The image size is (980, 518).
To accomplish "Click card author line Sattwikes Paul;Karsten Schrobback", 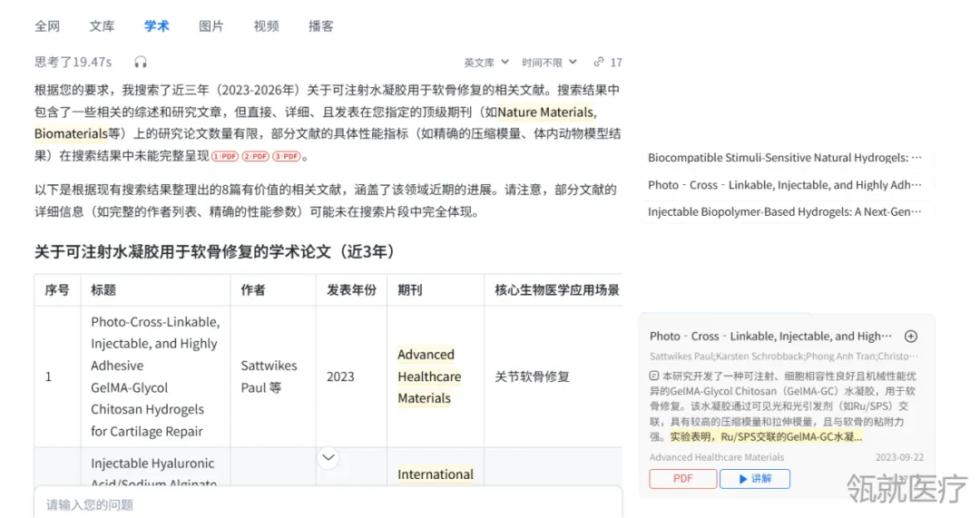I will pyautogui.click(x=784, y=357).
